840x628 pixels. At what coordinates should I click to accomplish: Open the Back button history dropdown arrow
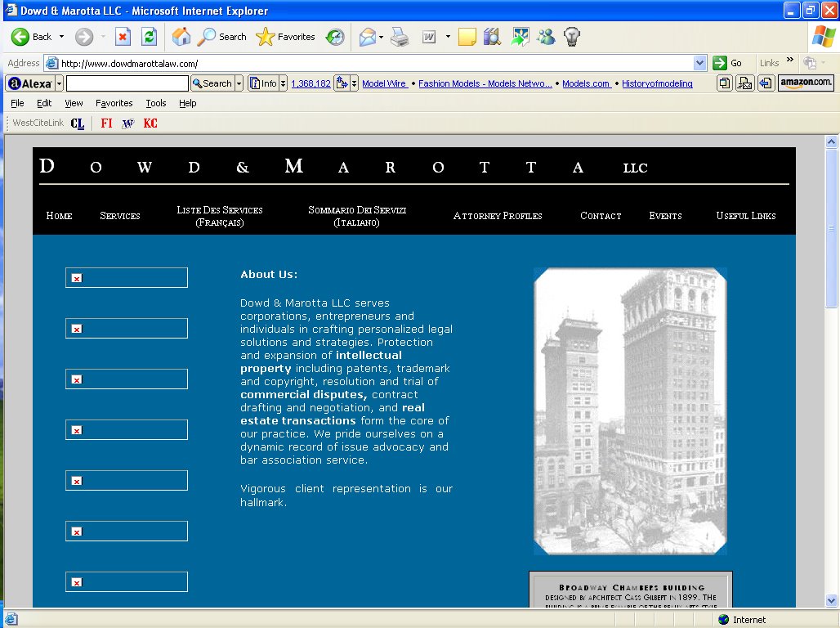[x=61, y=37]
